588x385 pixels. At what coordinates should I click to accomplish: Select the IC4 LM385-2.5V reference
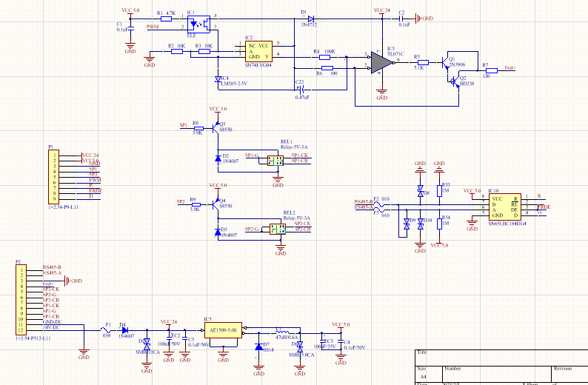[x=218, y=79]
